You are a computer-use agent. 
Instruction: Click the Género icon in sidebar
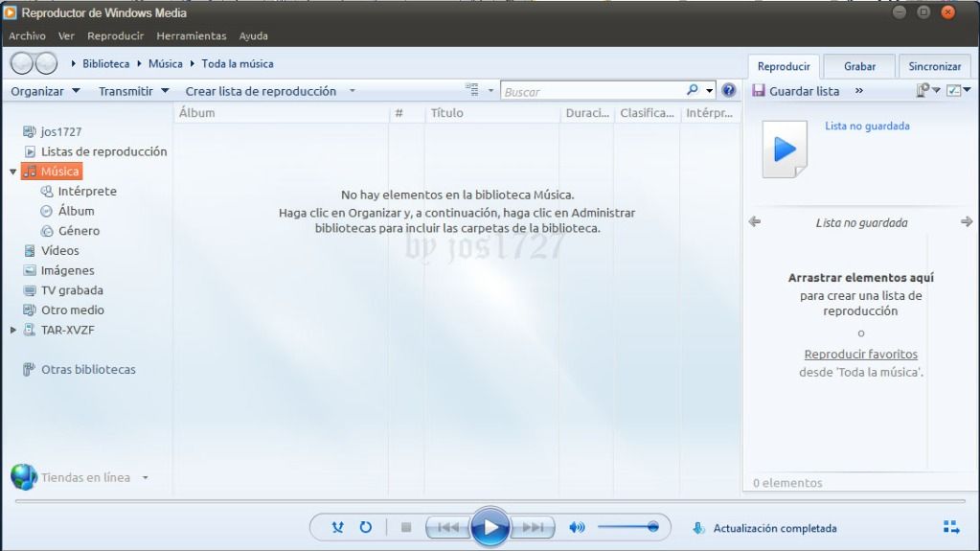point(47,231)
